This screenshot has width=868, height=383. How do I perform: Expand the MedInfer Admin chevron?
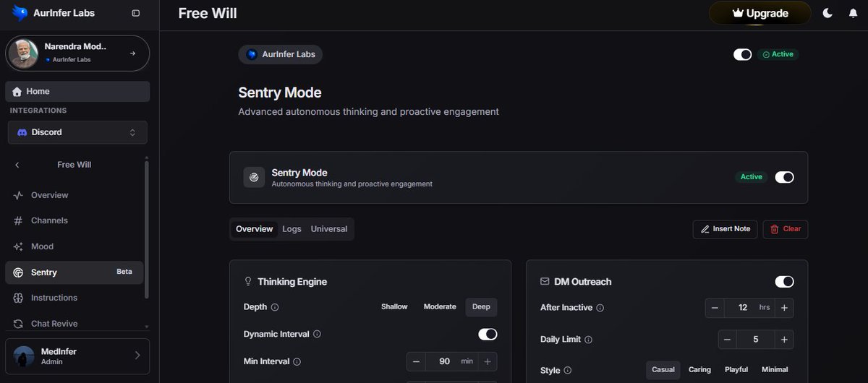point(137,356)
